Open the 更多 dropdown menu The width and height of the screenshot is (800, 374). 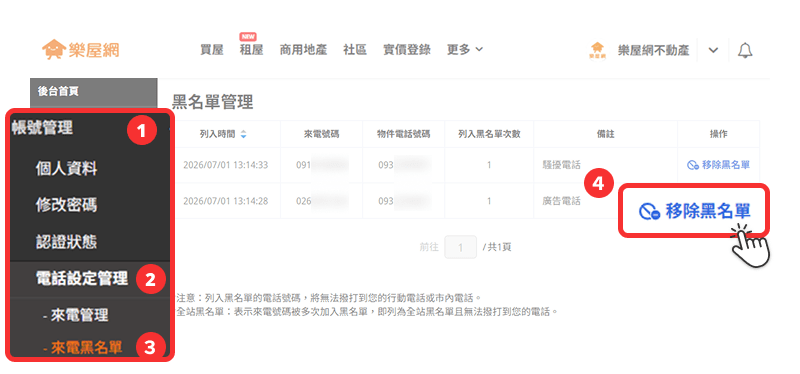(465, 49)
